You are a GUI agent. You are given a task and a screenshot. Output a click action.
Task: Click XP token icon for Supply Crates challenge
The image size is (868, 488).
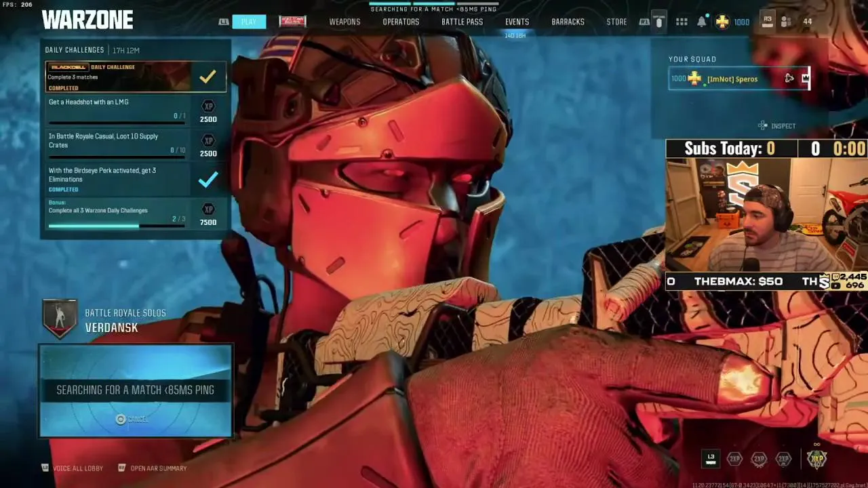[x=208, y=141]
